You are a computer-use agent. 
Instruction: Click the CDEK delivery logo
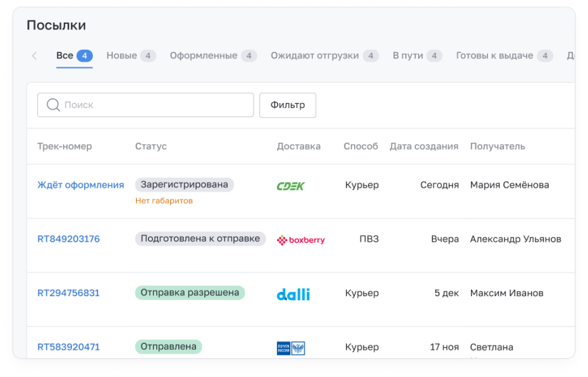[x=291, y=186]
